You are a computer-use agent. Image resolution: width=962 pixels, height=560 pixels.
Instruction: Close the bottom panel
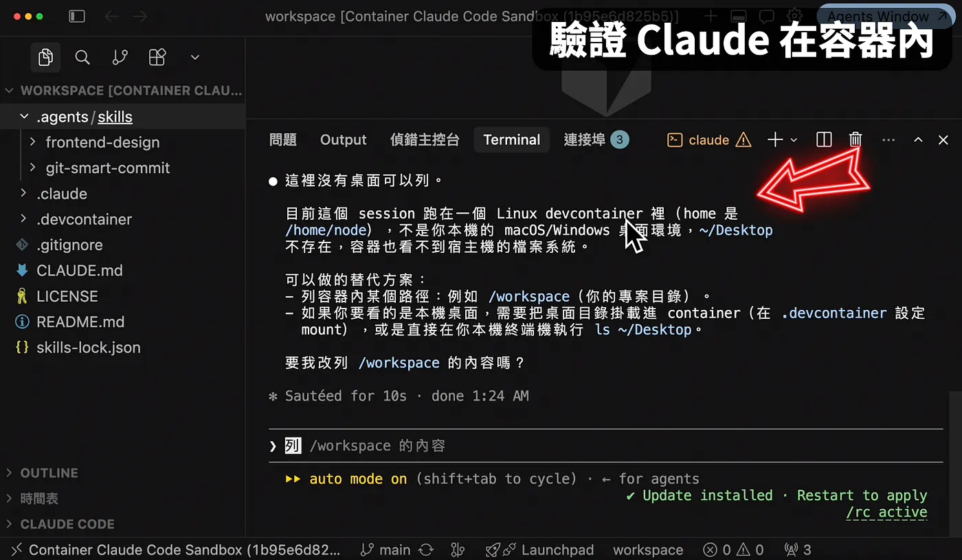coord(943,139)
